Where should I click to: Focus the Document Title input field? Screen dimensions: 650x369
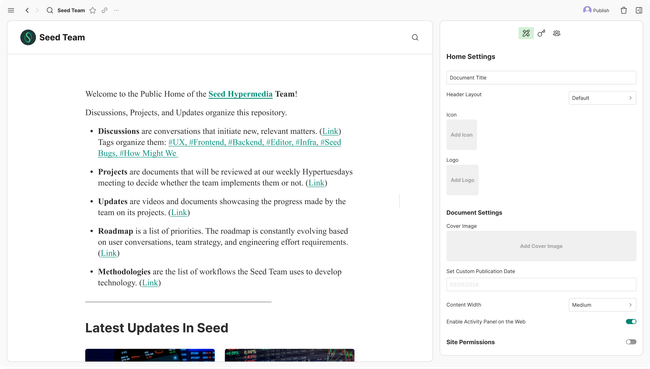point(541,78)
